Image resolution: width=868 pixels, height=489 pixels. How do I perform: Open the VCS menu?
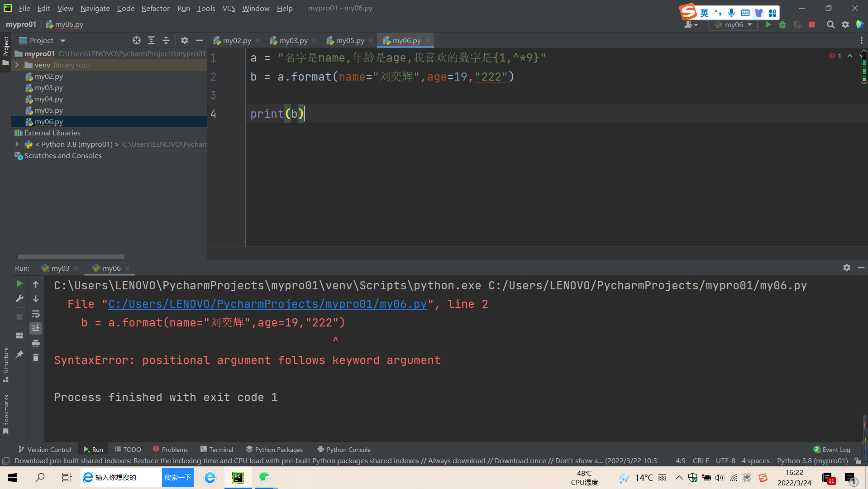[229, 8]
